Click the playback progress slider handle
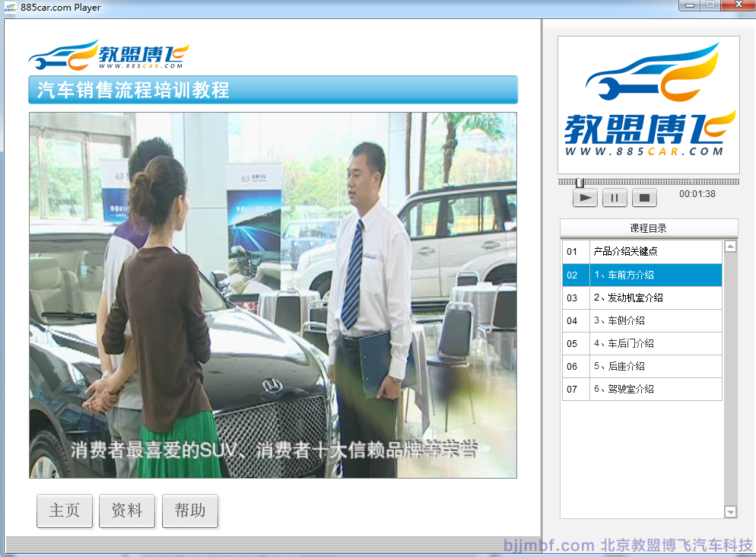Image resolution: width=756 pixels, height=557 pixels. click(x=580, y=183)
